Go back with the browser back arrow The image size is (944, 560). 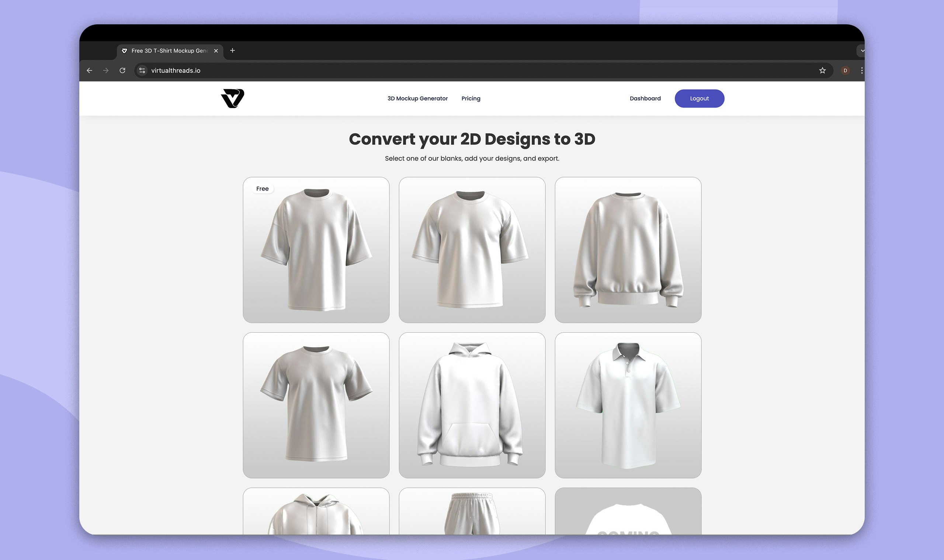[90, 71]
